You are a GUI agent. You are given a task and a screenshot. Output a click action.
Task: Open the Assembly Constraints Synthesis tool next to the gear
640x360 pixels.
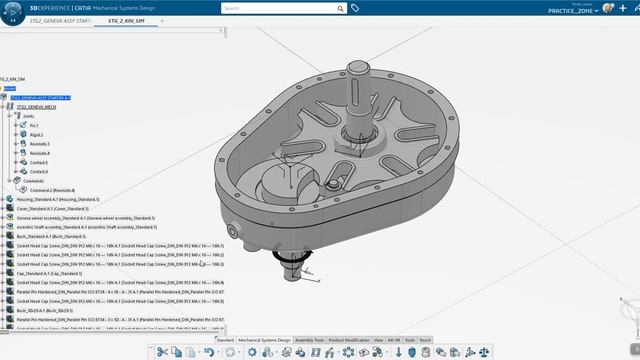[267, 352]
